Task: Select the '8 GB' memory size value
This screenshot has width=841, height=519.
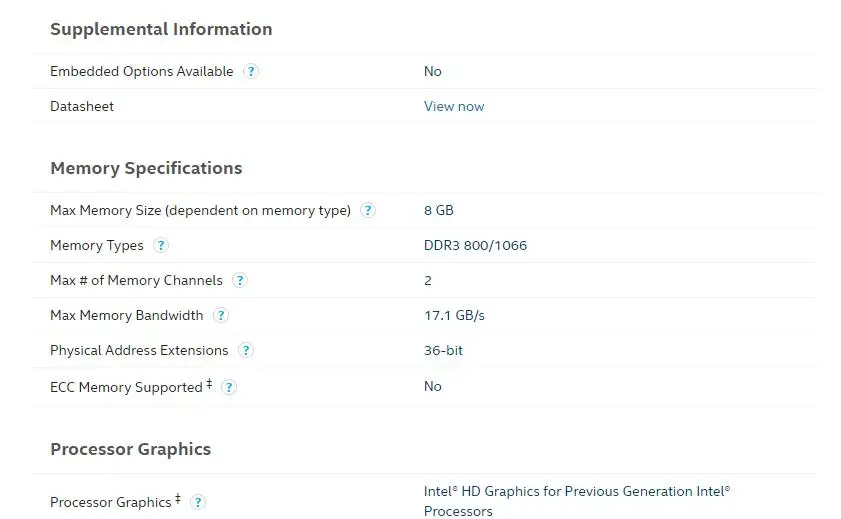Action: click(x=438, y=210)
